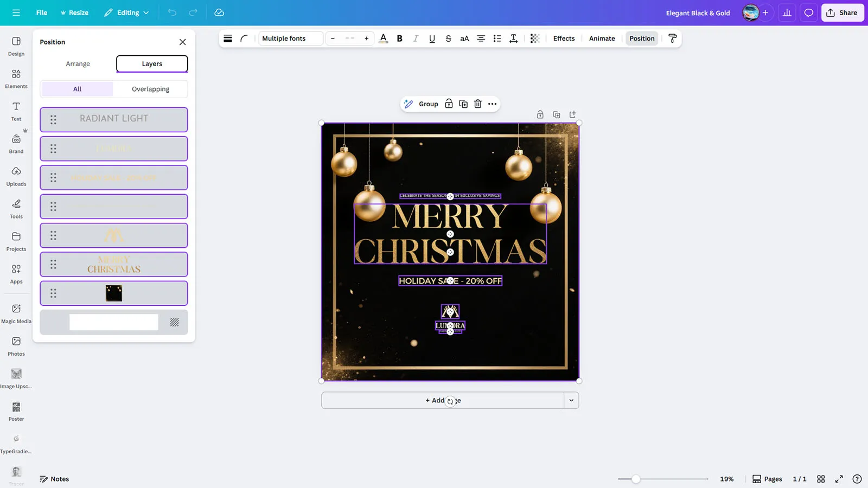
Task: Select the Overlapping layers tab
Action: click(150, 89)
